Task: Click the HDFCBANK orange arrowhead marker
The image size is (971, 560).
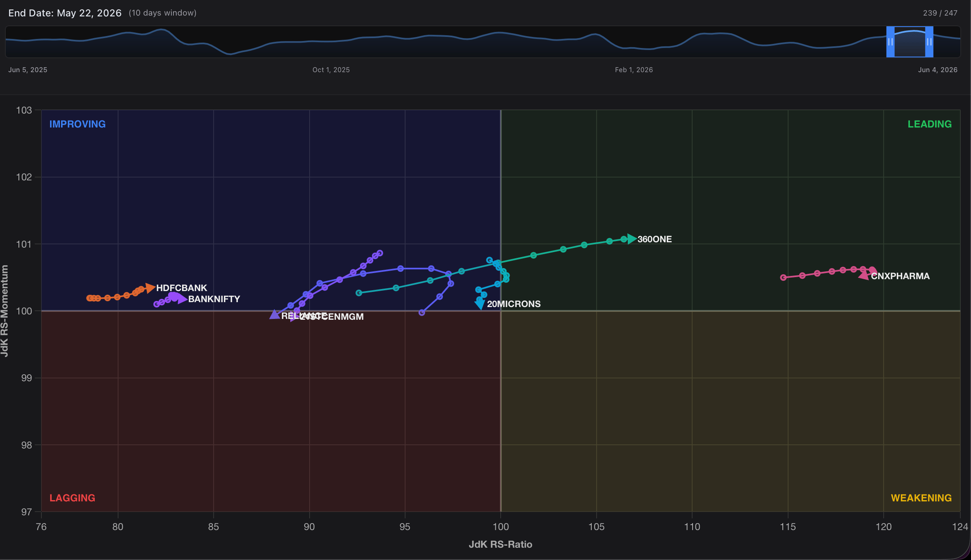Action: (150, 288)
